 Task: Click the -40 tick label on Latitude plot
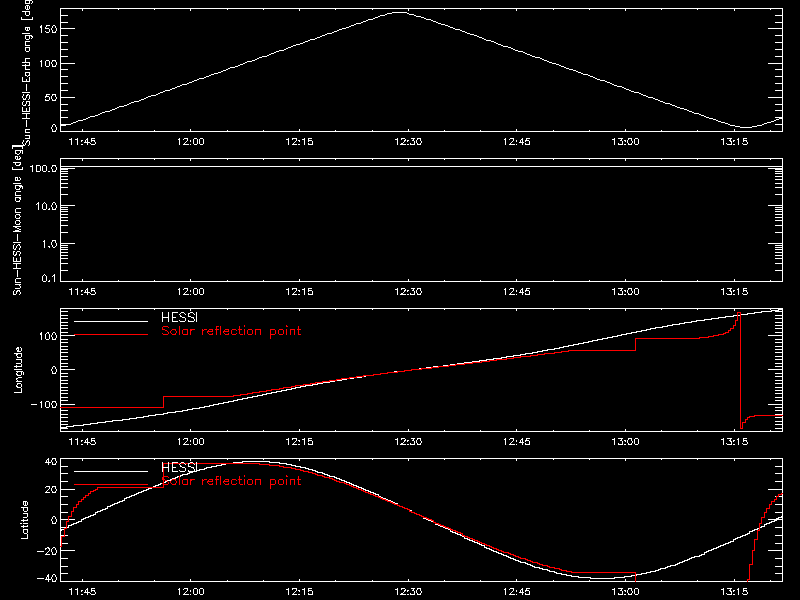coord(47,578)
